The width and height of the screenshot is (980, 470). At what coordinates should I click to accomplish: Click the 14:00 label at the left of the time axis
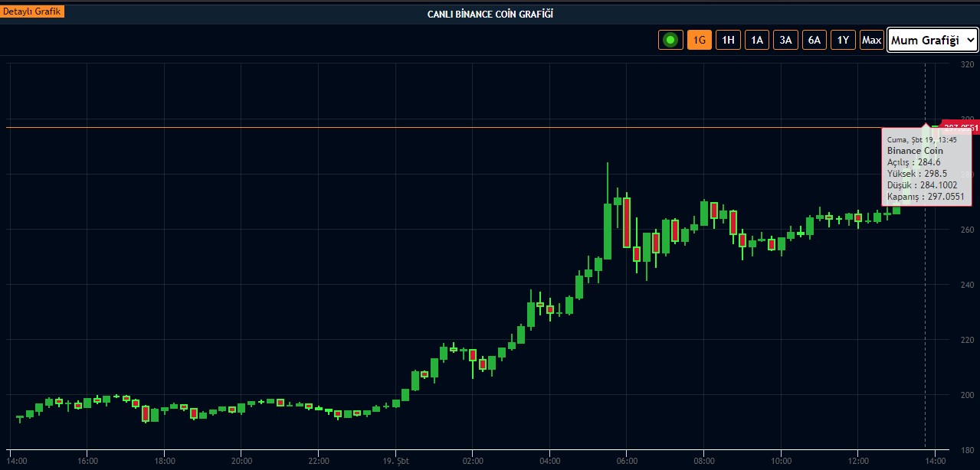[17, 461]
